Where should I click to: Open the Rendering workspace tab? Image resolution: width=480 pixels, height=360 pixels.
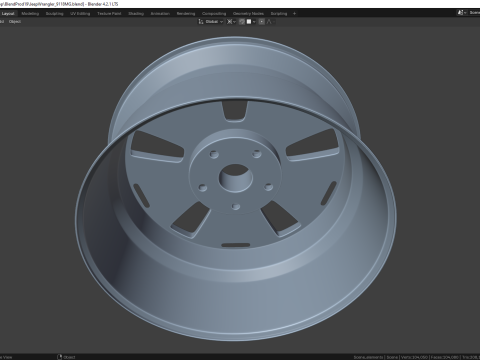(x=186, y=14)
